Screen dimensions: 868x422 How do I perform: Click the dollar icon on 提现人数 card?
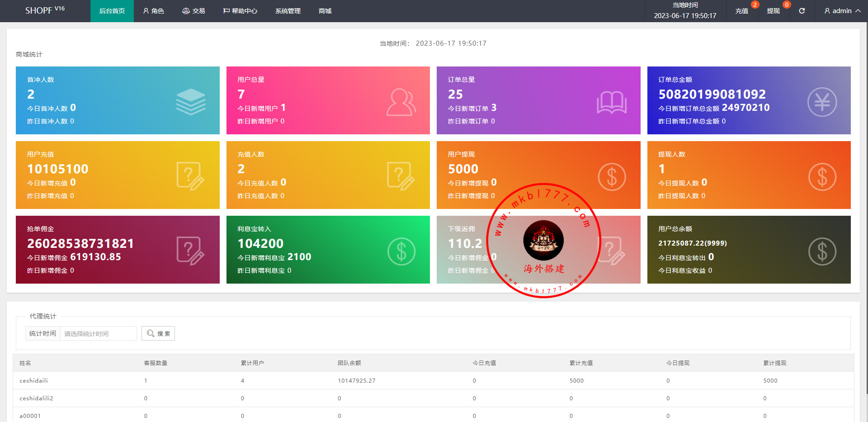pyautogui.click(x=822, y=176)
